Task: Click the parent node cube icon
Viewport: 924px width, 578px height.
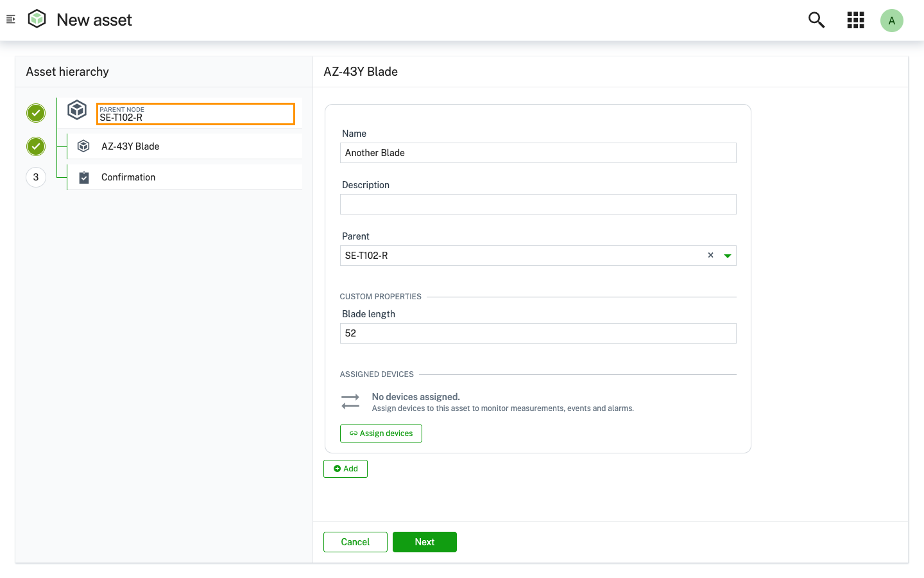Action: coord(77,110)
